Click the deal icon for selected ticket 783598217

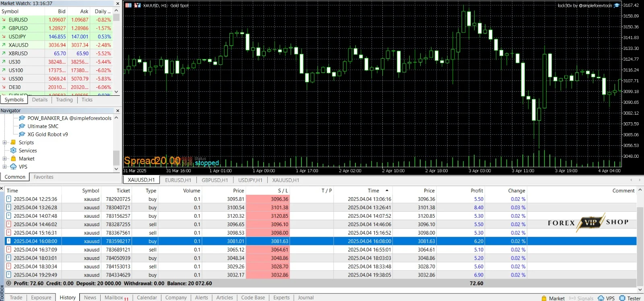click(x=8, y=241)
